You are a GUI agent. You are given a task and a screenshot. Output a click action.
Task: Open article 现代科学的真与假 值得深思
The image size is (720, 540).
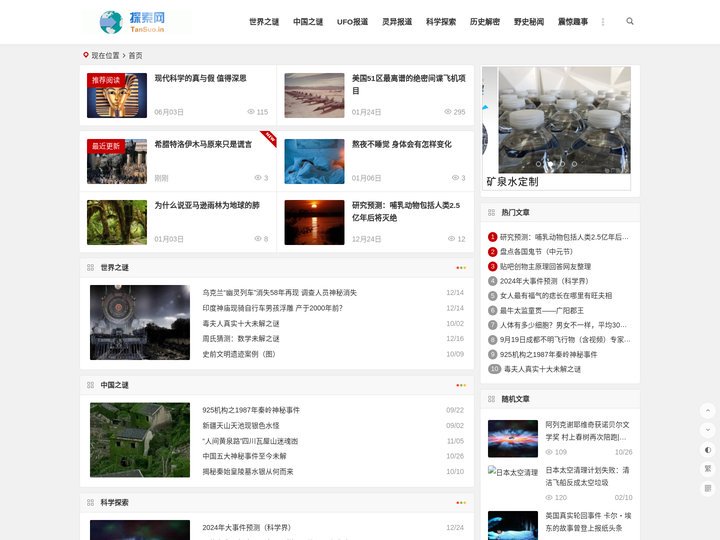click(200, 79)
